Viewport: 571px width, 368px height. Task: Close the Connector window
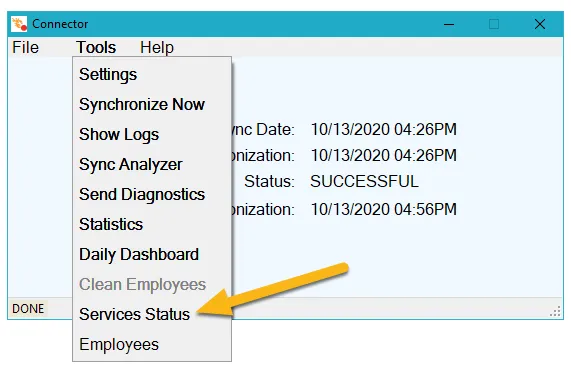(540, 24)
